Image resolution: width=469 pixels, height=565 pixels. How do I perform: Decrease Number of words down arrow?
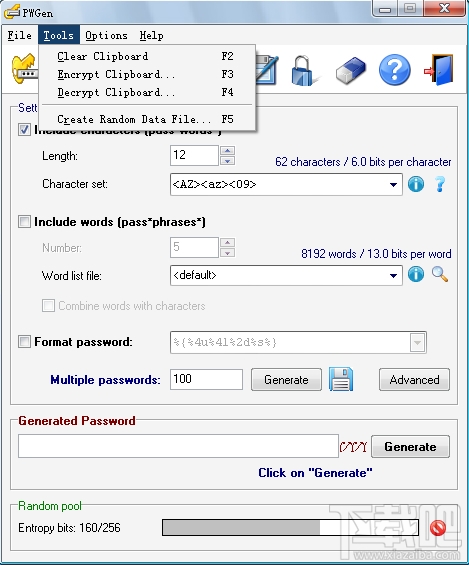click(x=227, y=253)
